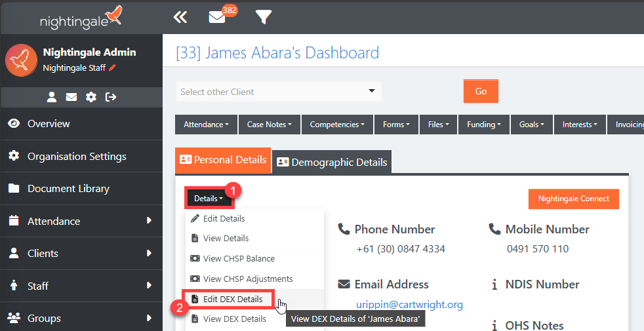
Task: Open the Case Notes dropdown
Action: pyautogui.click(x=270, y=125)
